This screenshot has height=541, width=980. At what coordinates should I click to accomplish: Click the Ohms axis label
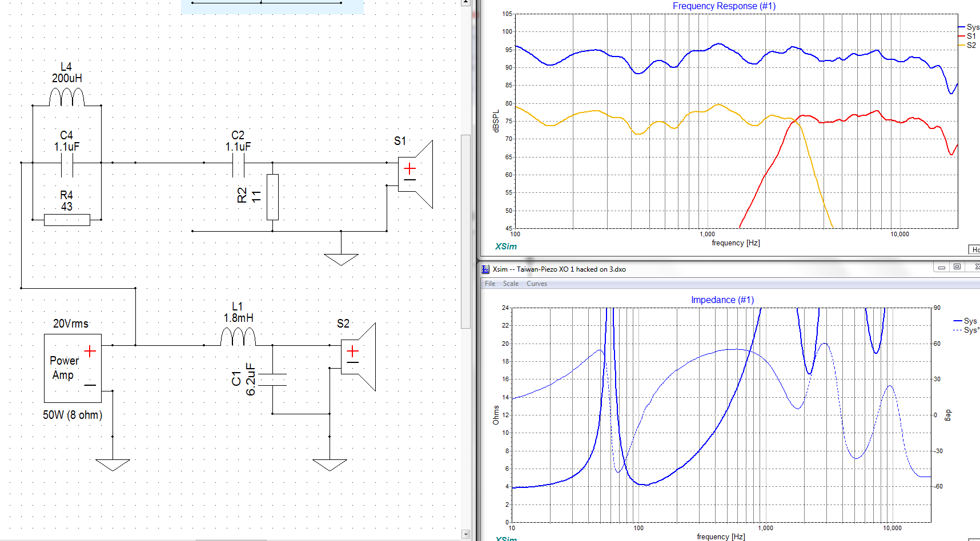(496, 415)
